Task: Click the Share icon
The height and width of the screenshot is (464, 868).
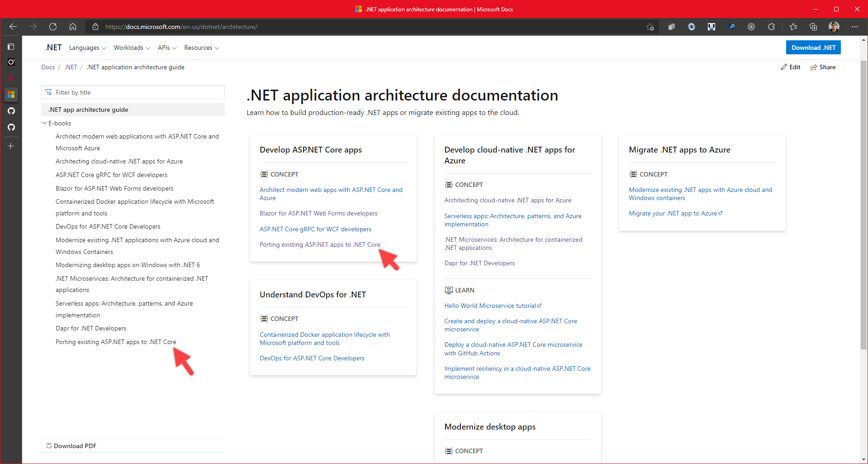Action: click(814, 67)
